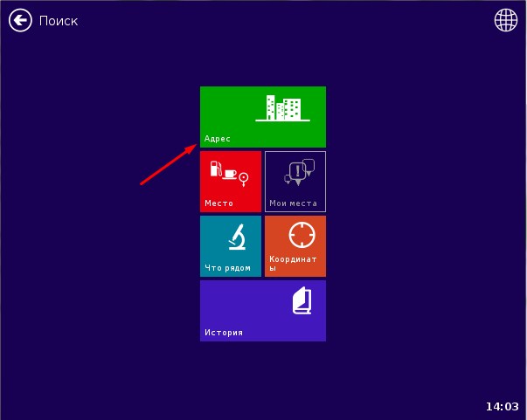Viewport: 527px width, 420px height.
Task: Click the buildings icon on Адрес tile
Action: (283, 108)
